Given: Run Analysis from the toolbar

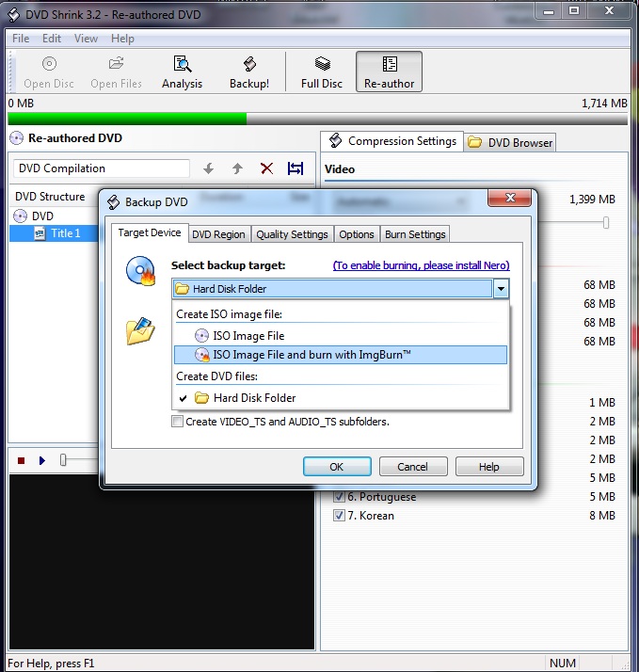Looking at the screenshot, I should [183, 72].
